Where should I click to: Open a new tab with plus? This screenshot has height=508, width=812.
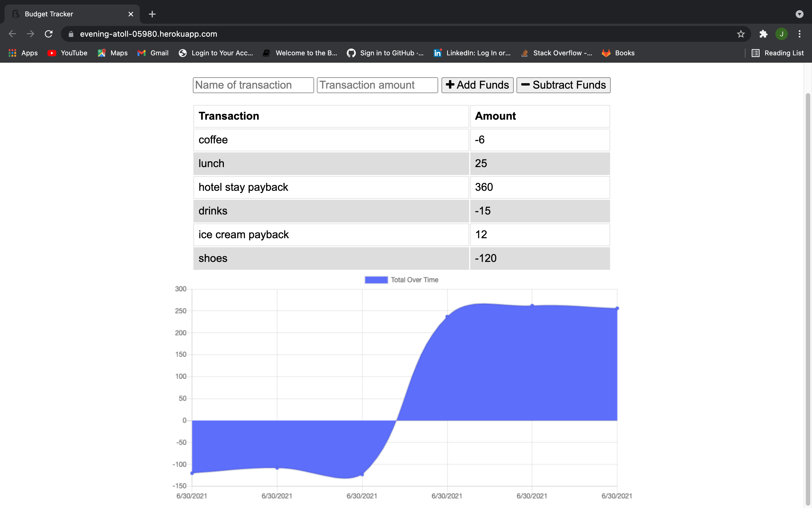[152, 14]
